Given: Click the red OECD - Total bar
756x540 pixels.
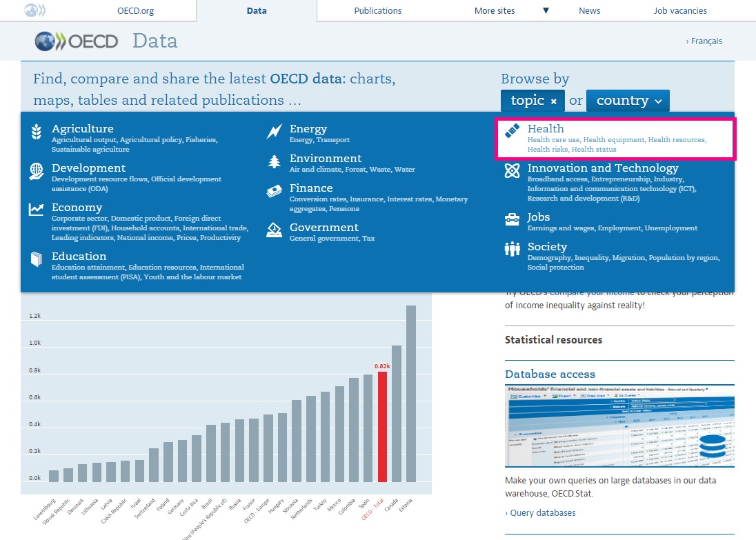Looking at the screenshot, I should [382, 427].
